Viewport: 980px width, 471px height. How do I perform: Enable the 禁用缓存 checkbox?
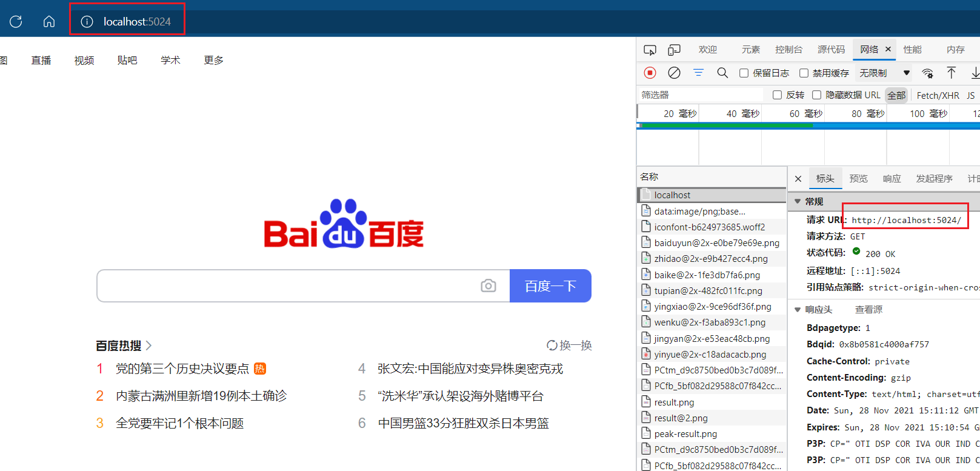click(x=804, y=73)
